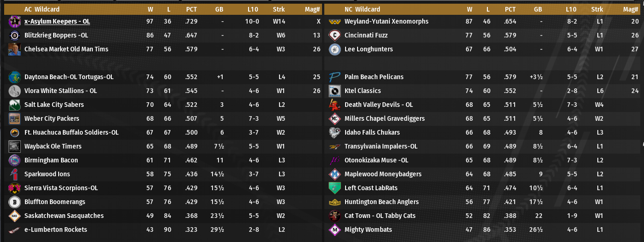This screenshot has width=644, height=242.
Task: Click the Palm Beach Pelicans logo
Action: [x=334, y=77]
